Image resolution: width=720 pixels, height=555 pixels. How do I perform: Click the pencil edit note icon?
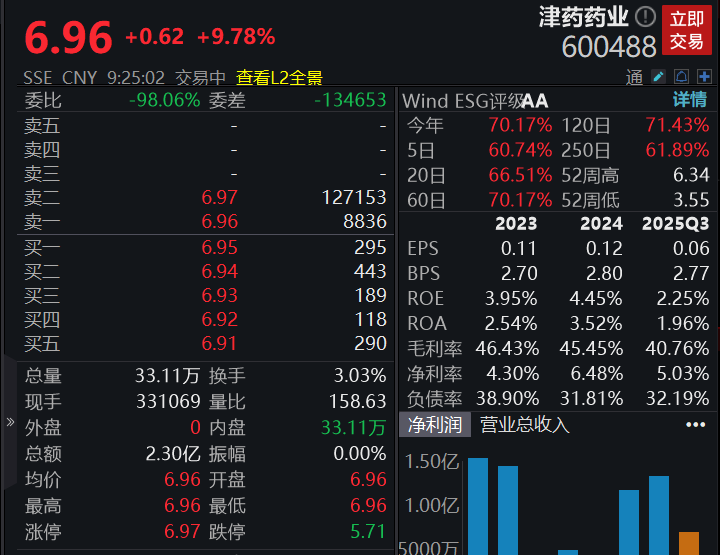658,76
